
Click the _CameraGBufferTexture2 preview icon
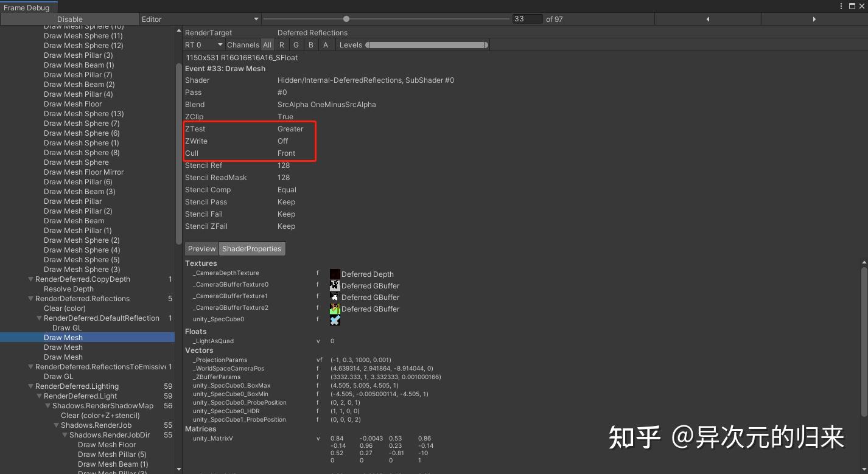coord(335,308)
